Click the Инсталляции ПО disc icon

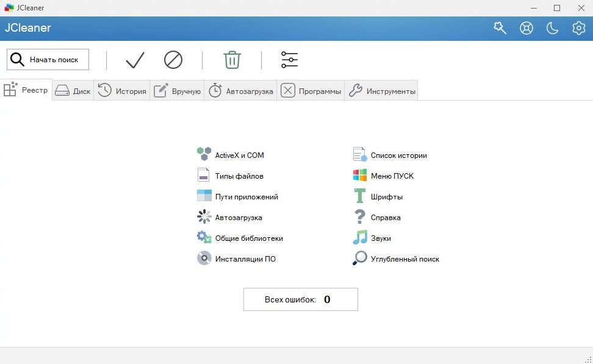(x=204, y=258)
